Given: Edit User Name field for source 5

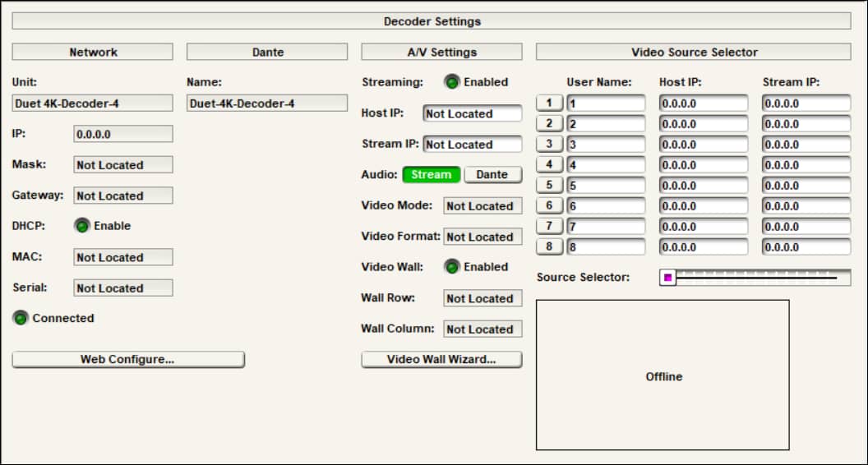Looking at the screenshot, I should pyautogui.click(x=606, y=186).
